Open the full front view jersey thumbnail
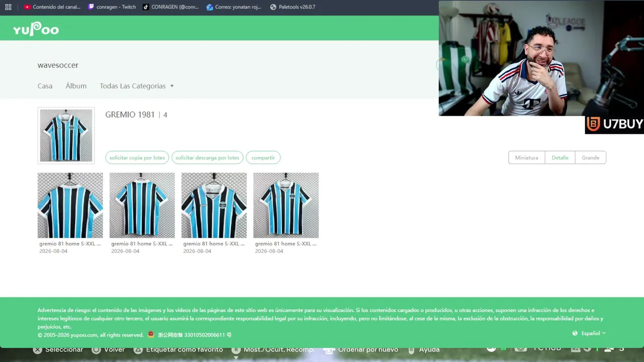 coord(286,205)
